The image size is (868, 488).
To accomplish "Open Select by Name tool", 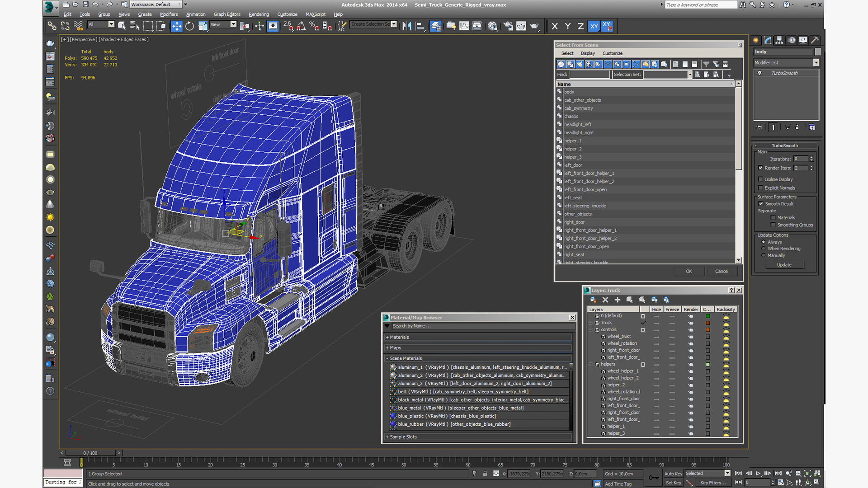I will (x=134, y=26).
